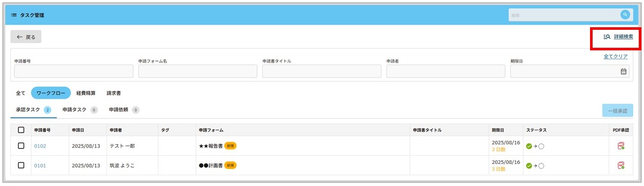Go back with the 戻る button

[26, 37]
